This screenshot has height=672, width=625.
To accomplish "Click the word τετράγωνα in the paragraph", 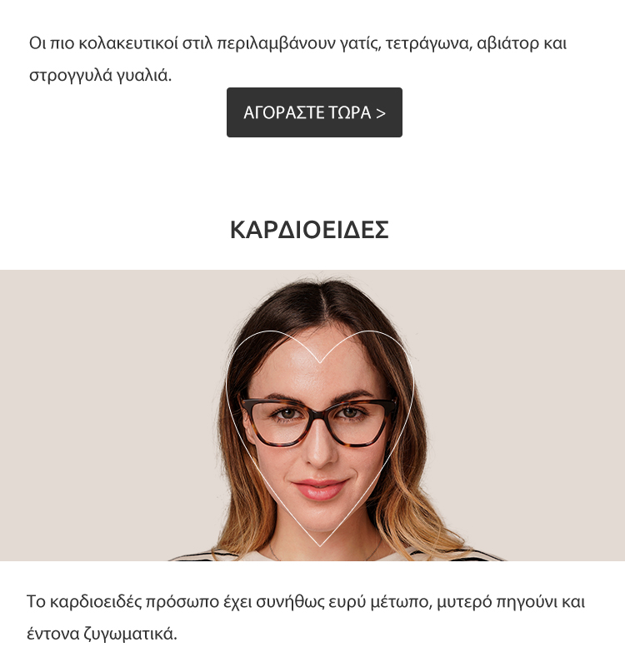I will [429, 43].
